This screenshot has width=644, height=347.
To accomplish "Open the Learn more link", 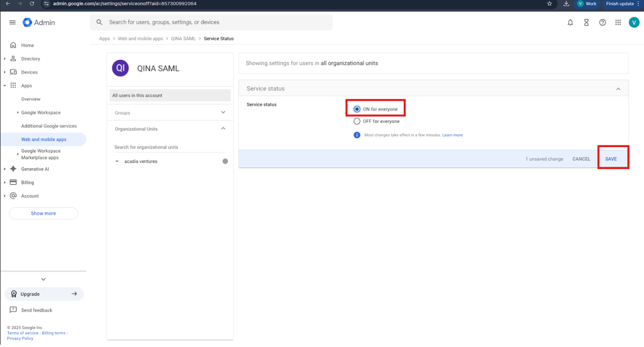I will tap(452, 135).
